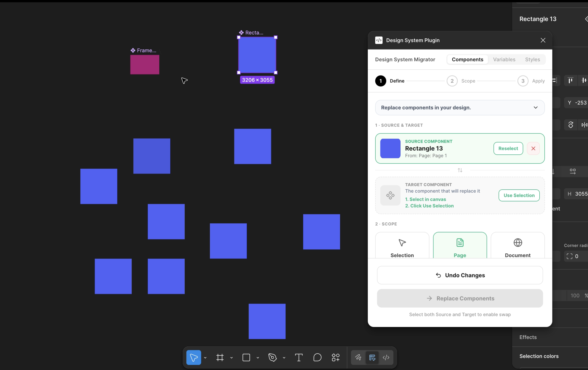Select the Move tool in toolbar

193,358
